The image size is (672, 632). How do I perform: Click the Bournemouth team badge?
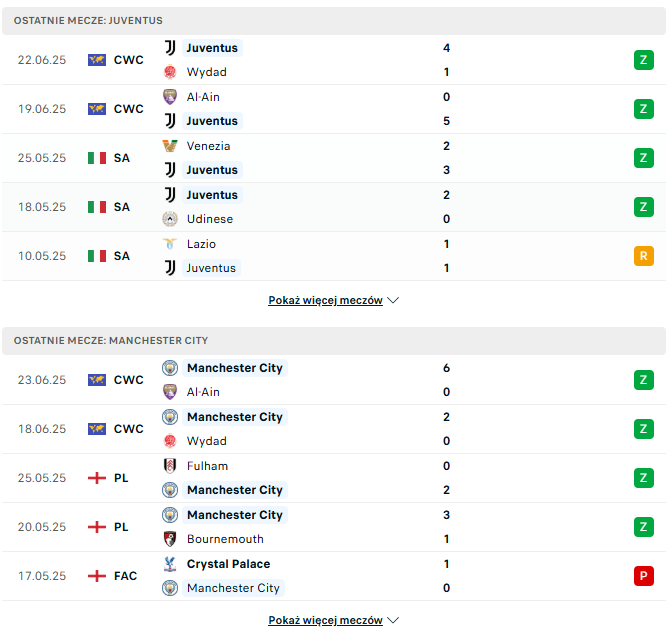[x=170, y=539]
